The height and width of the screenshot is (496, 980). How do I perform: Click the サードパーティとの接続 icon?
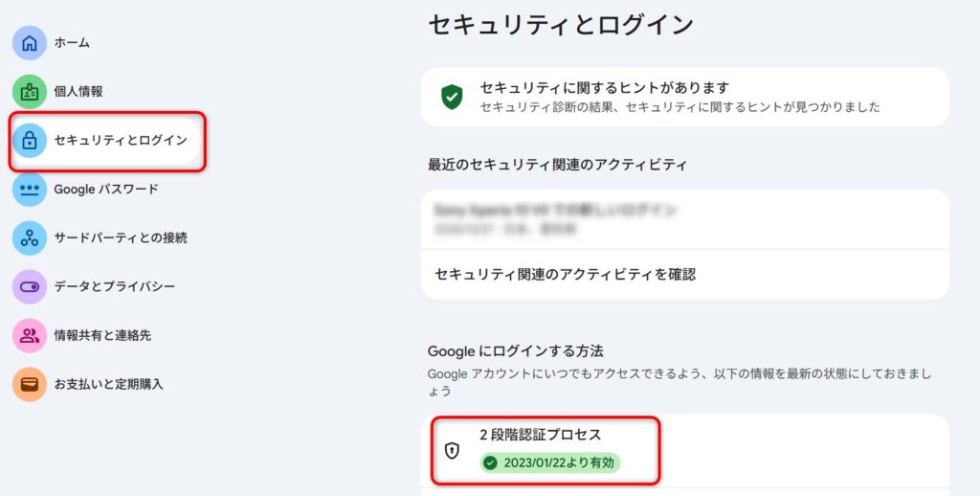30,237
